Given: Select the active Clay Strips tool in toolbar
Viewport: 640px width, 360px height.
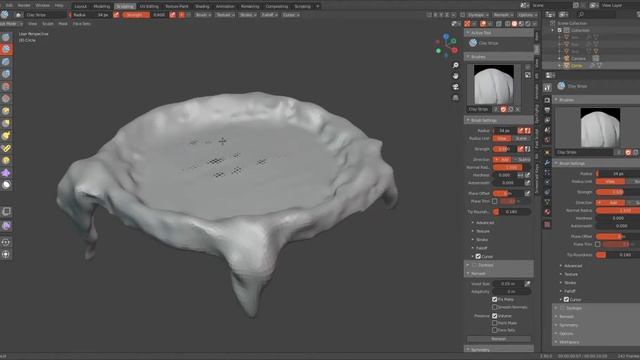Looking at the screenshot, I should [6, 49].
